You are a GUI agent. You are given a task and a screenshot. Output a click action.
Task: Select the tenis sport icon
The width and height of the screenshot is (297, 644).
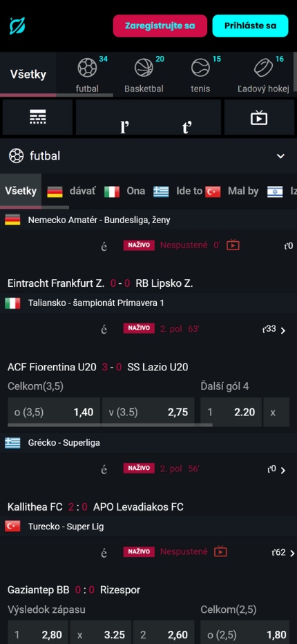coord(200,67)
